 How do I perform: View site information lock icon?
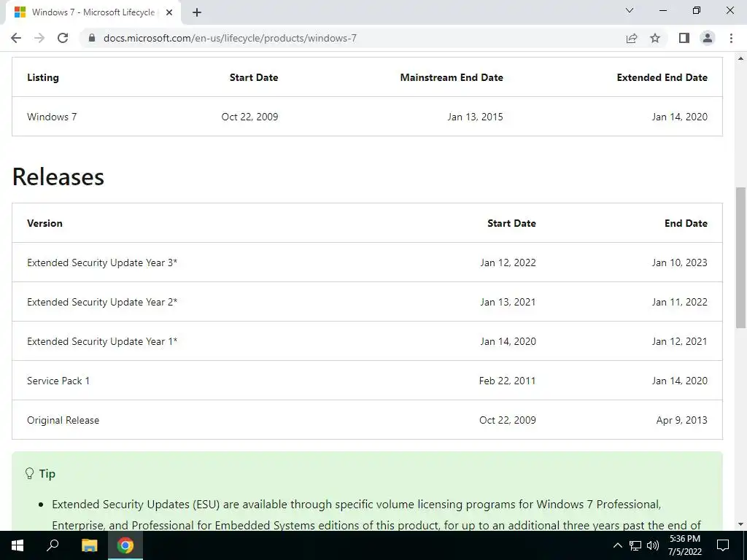(x=92, y=38)
